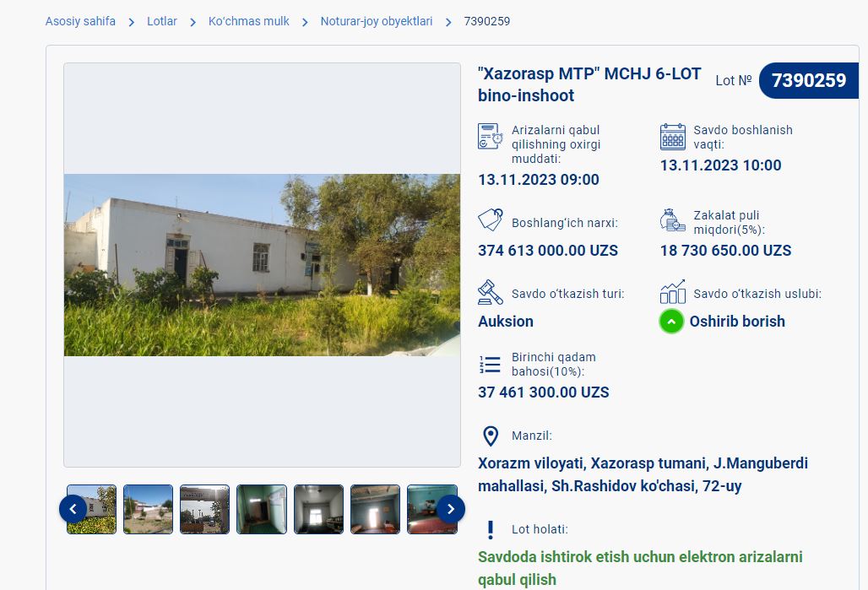
Task: Click the green Oshirib borish arrow icon
Action: [x=671, y=322]
